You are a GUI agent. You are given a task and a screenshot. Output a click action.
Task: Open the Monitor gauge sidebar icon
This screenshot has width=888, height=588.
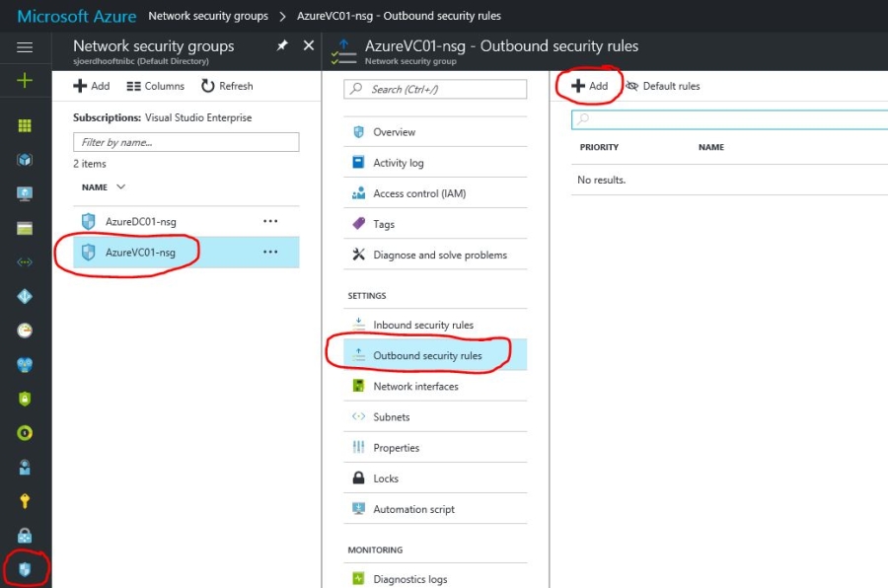pyautogui.click(x=25, y=331)
